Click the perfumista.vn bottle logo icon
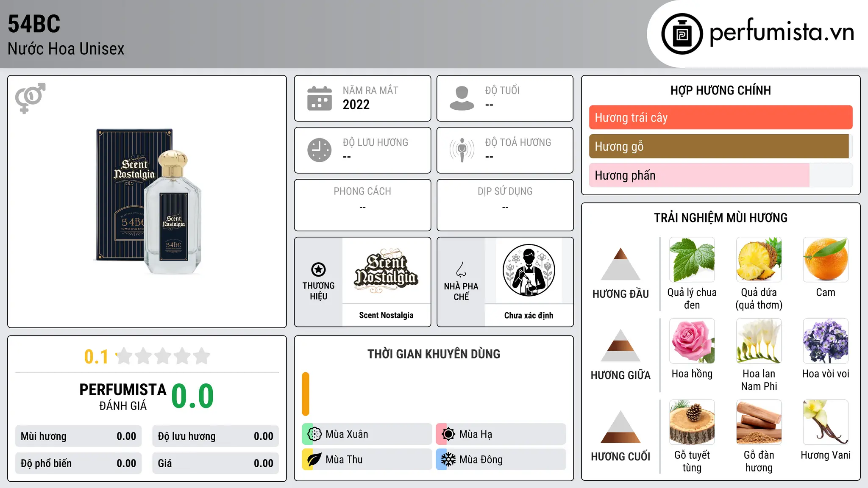 coord(682,34)
